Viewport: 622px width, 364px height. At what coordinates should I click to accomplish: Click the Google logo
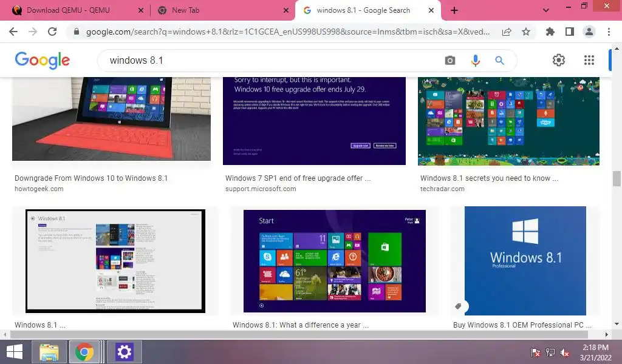pos(43,60)
